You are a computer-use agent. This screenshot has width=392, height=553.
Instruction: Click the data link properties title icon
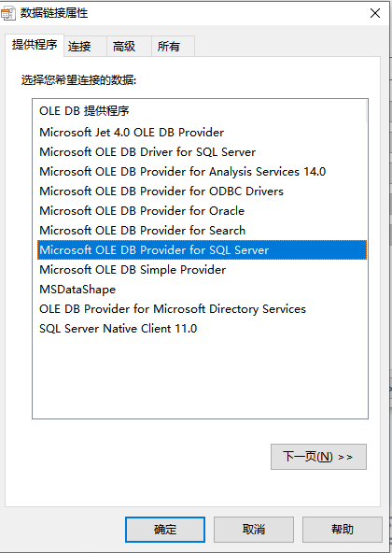(x=8, y=13)
